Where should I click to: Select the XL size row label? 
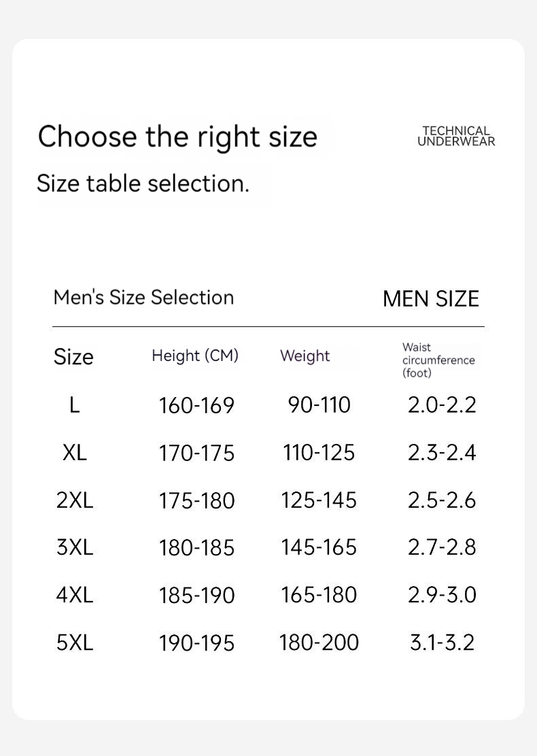click(75, 453)
